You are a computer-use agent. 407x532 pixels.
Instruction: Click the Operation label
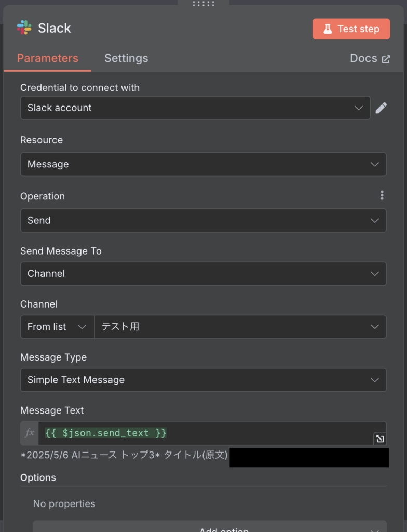pos(43,196)
